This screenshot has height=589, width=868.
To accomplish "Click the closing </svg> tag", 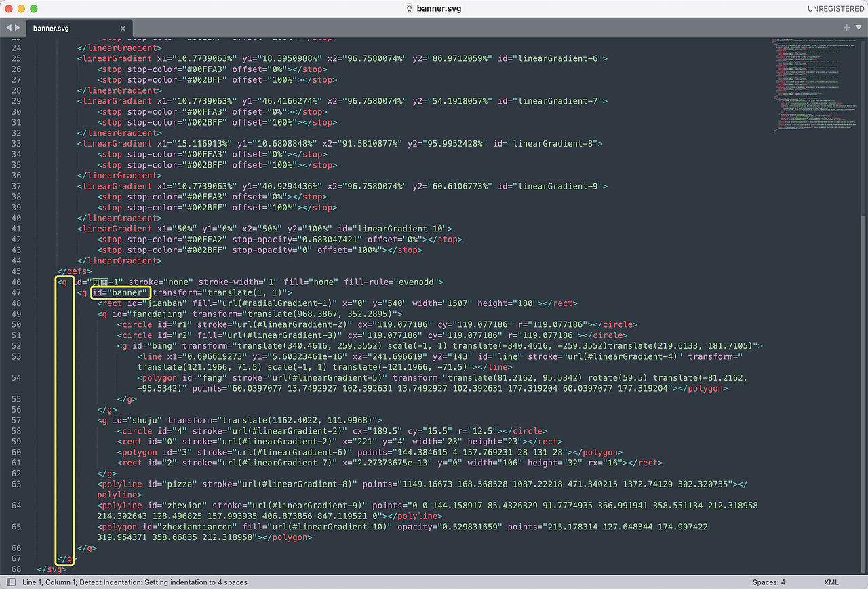I will tap(52, 569).
